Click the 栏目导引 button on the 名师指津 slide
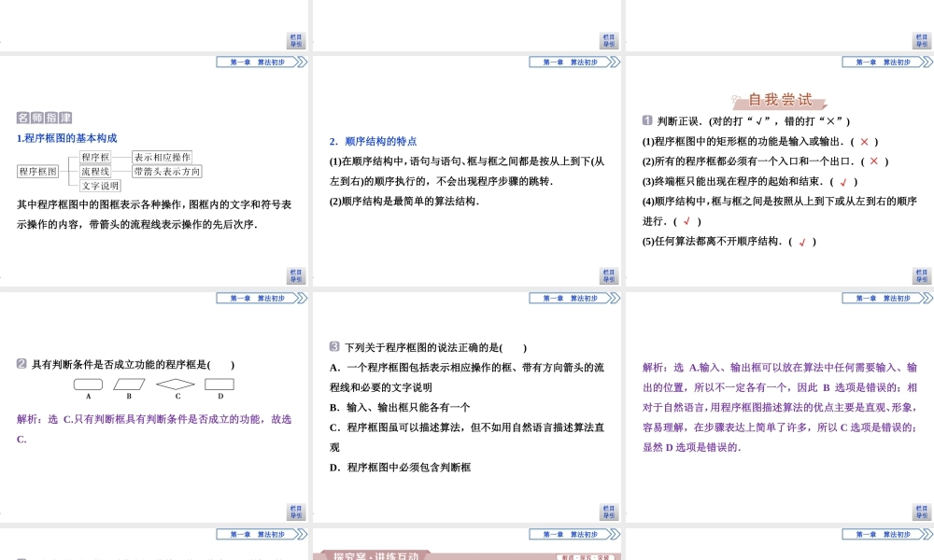 pyautogui.click(x=296, y=275)
